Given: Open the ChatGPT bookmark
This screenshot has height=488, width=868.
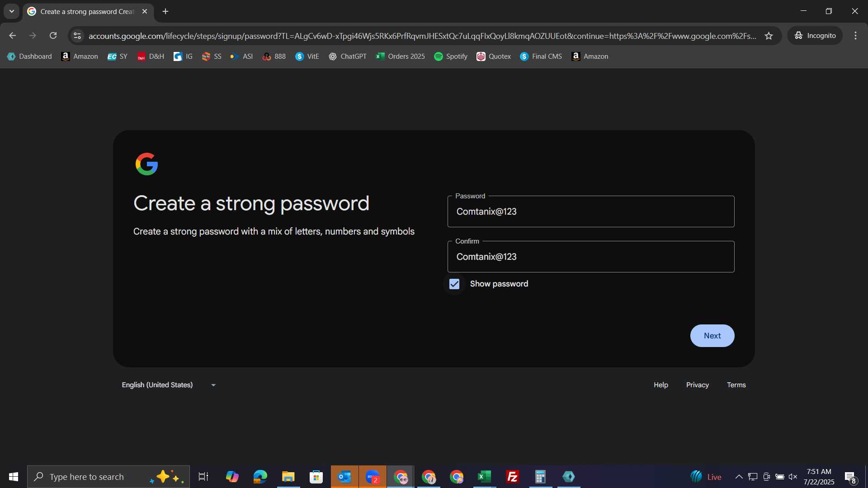Looking at the screenshot, I should click(348, 56).
